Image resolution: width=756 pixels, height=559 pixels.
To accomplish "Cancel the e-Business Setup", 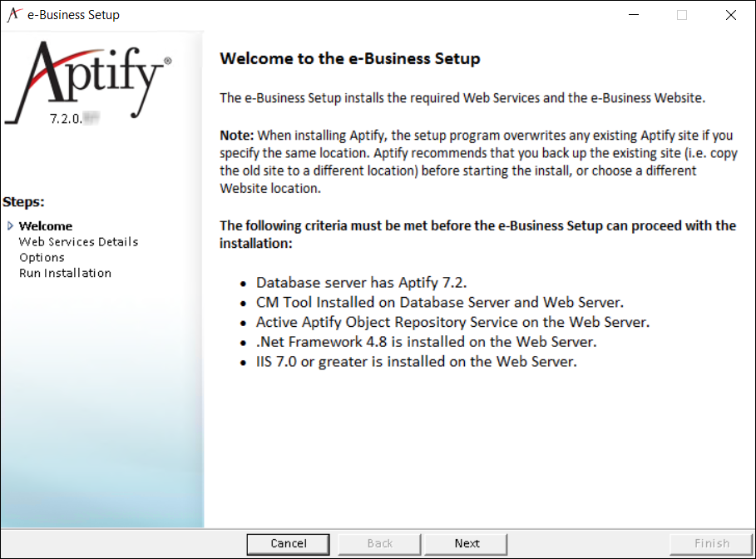I will [x=289, y=543].
